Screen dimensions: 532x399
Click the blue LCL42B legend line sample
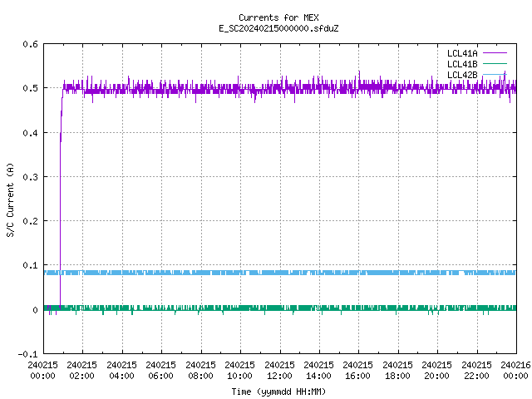tap(495, 74)
